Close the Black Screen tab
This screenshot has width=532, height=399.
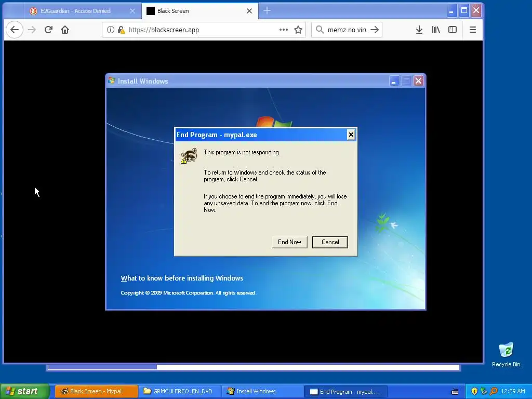[x=249, y=11]
